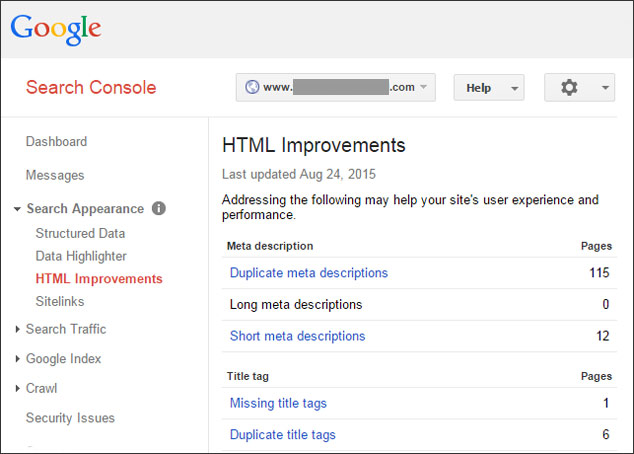This screenshot has height=454, width=634.
Task: Open the Help dropdown menu
Action: click(x=489, y=88)
